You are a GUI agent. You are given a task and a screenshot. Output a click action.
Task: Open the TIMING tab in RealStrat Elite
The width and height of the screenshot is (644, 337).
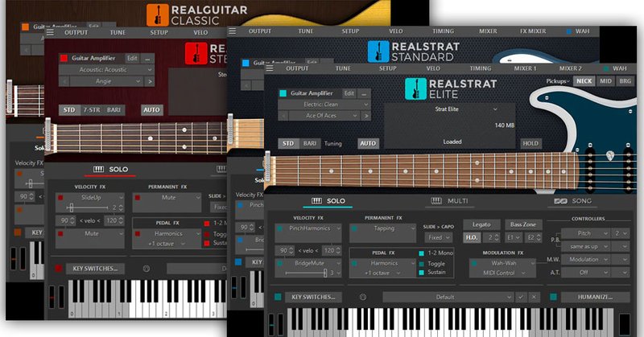click(480, 68)
